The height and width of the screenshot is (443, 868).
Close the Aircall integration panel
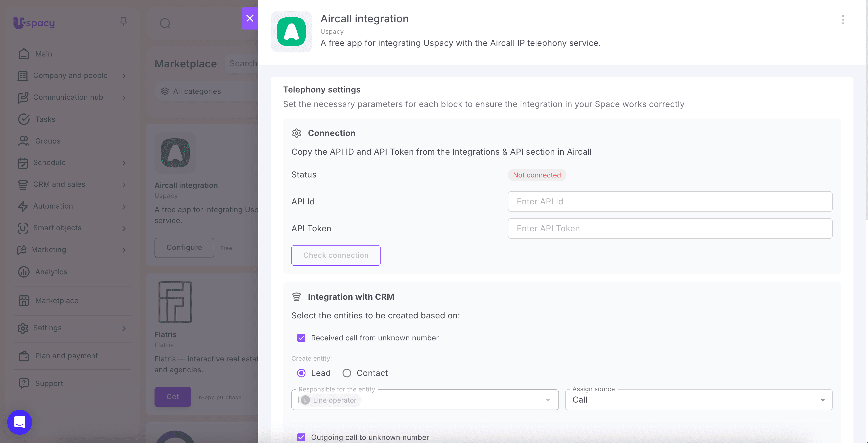(x=250, y=18)
